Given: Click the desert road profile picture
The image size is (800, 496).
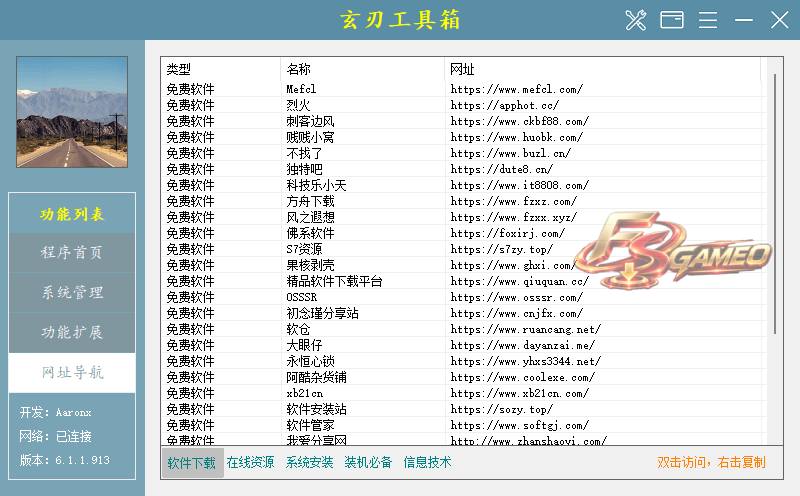Looking at the screenshot, I should tap(72, 112).
